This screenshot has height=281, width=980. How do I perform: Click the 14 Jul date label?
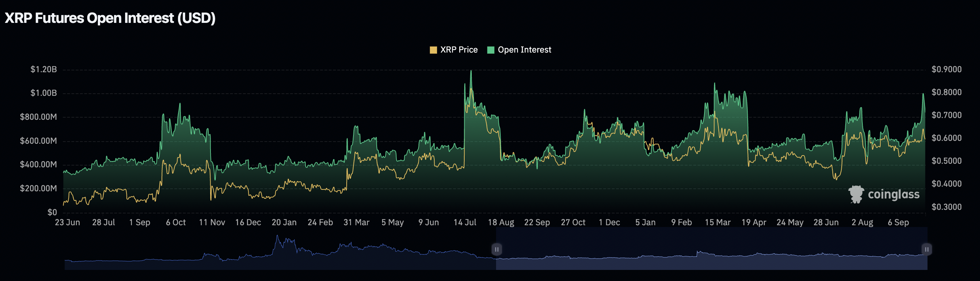465,222
